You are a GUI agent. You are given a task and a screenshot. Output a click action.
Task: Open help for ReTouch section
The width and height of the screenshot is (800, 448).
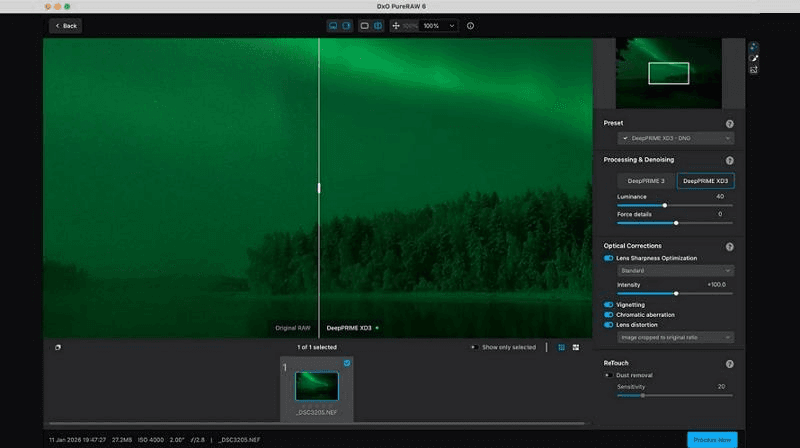(x=730, y=364)
